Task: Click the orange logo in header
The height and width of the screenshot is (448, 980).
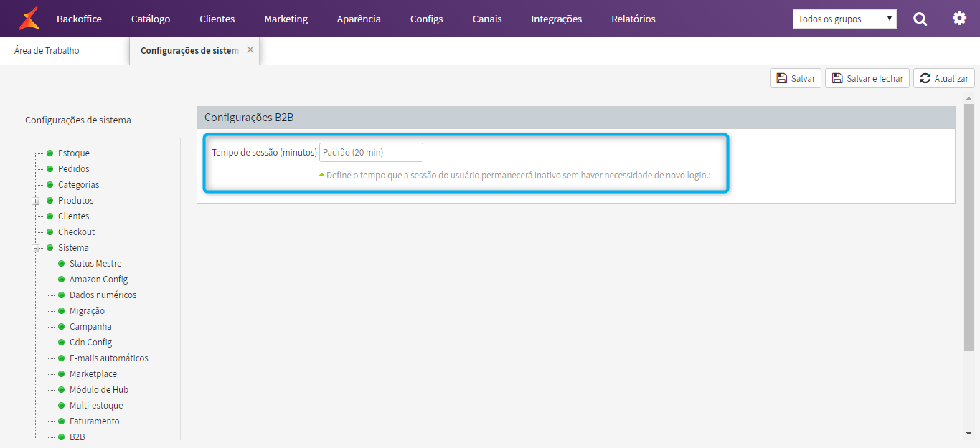Action: click(29, 19)
